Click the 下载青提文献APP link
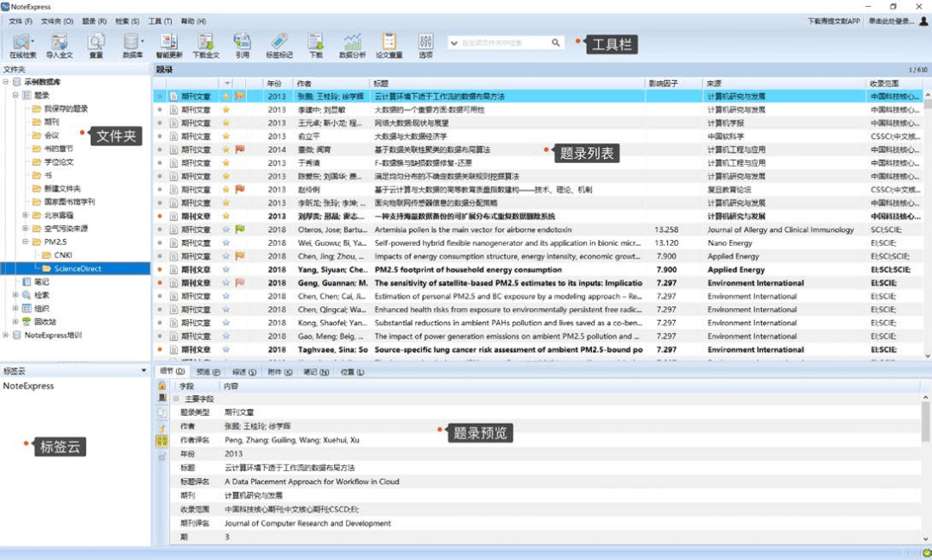The image size is (932, 560). (834, 22)
